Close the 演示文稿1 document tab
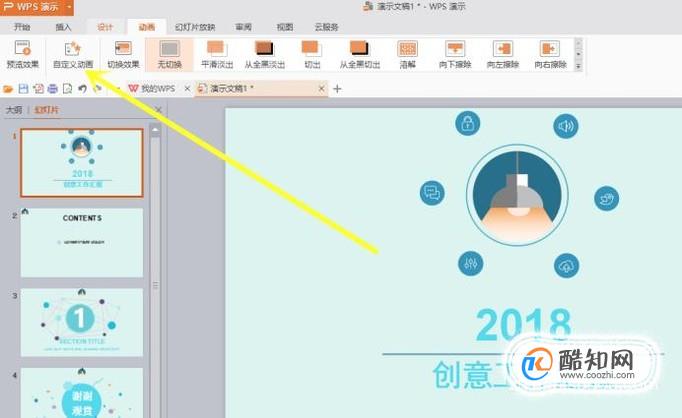 (x=321, y=89)
